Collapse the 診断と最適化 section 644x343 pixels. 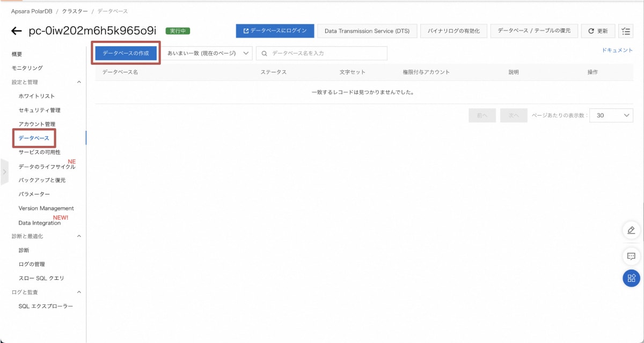click(79, 236)
